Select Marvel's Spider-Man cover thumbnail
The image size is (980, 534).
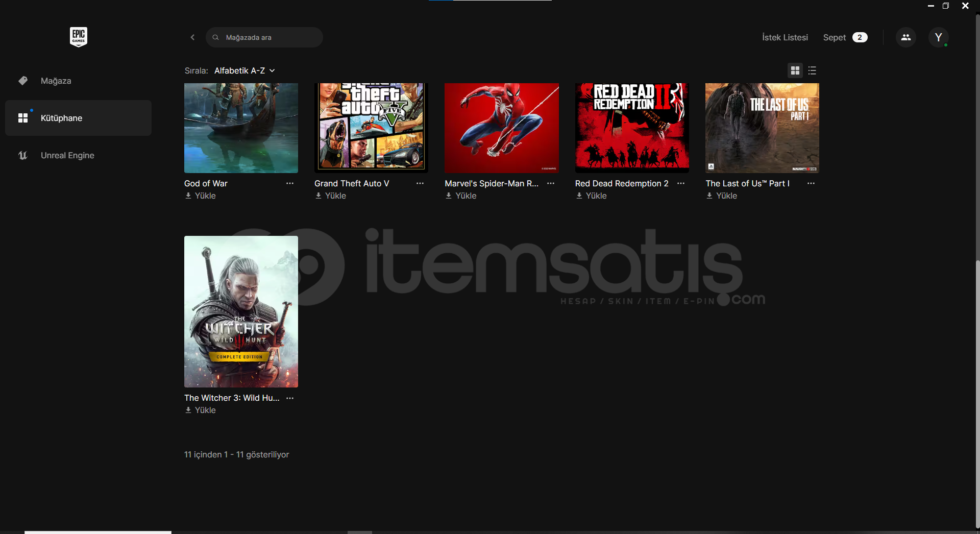[x=502, y=128]
